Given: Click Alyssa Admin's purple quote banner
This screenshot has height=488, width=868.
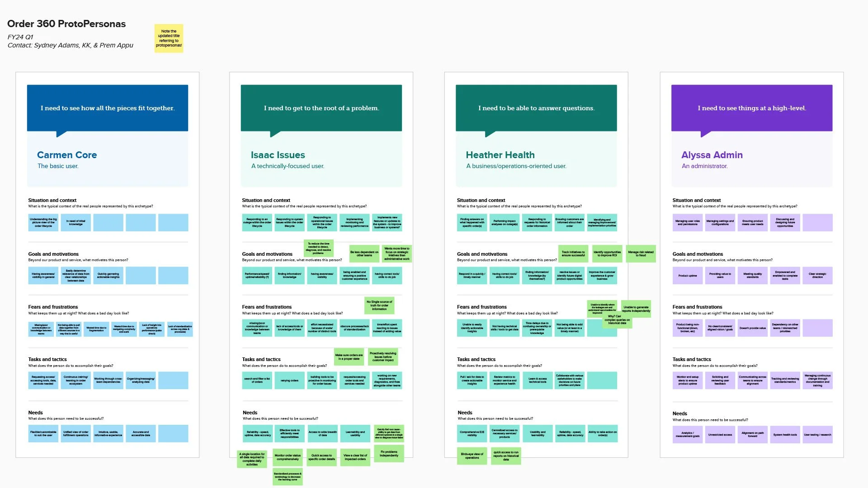Looking at the screenshot, I should click(751, 108).
